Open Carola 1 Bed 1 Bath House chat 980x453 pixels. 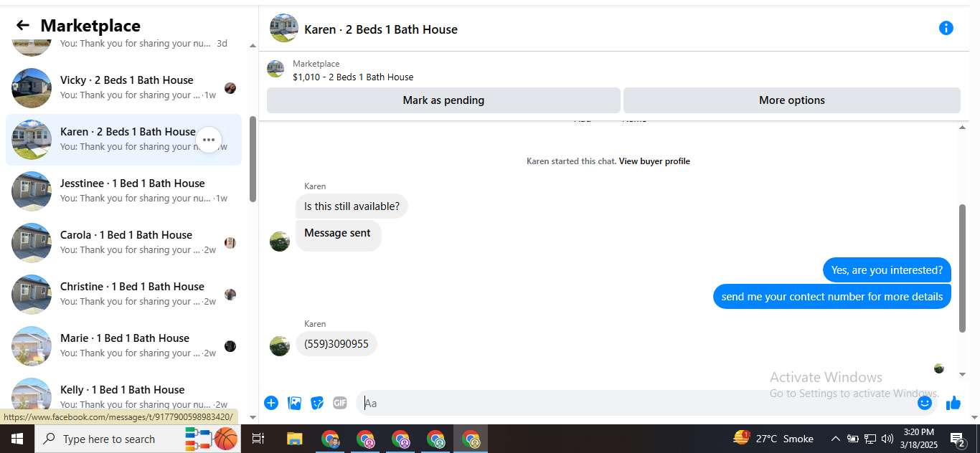coord(123,243)
